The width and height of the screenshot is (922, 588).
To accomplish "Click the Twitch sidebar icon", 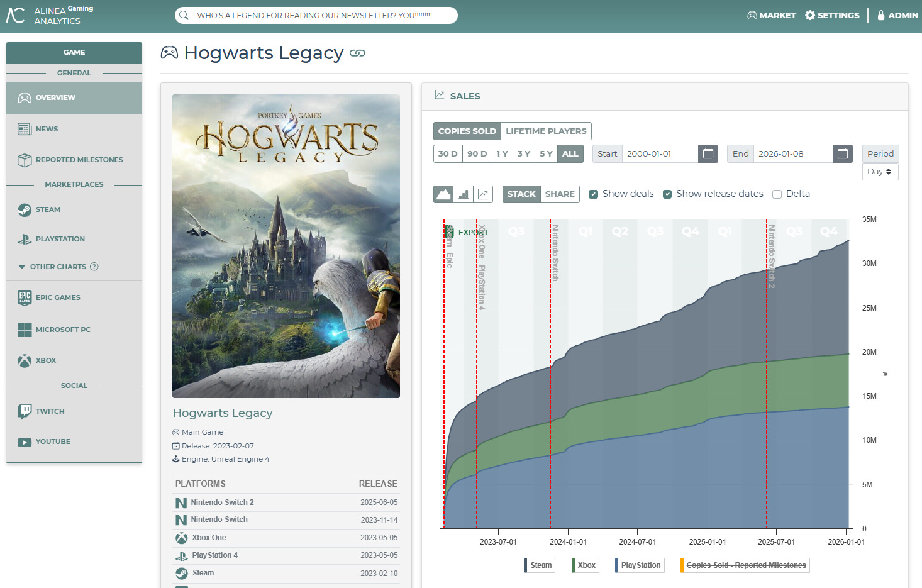I will 25,411.
